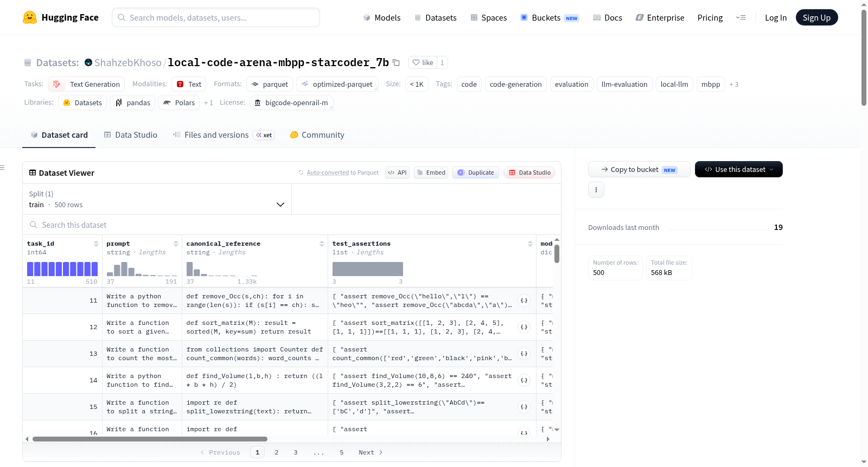Open Buckets in the top navigation

tap(550, 17)
